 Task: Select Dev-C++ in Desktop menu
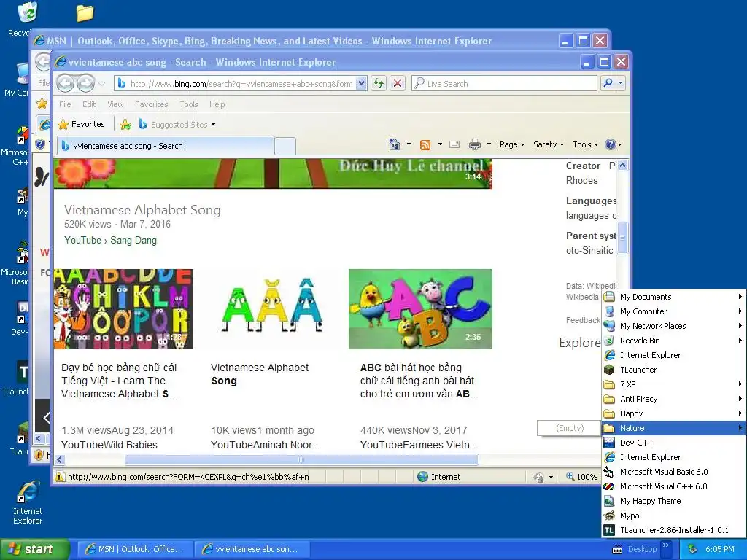[x=673, y=443]
